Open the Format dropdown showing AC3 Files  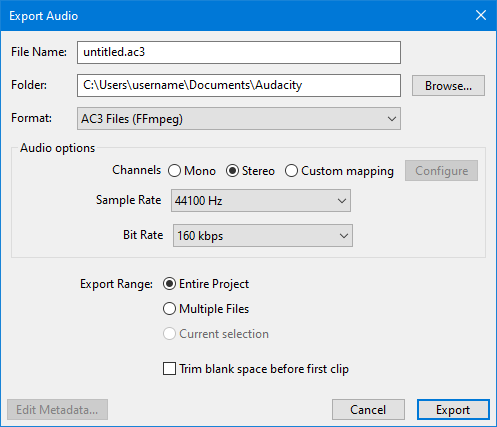pos(239,119)
